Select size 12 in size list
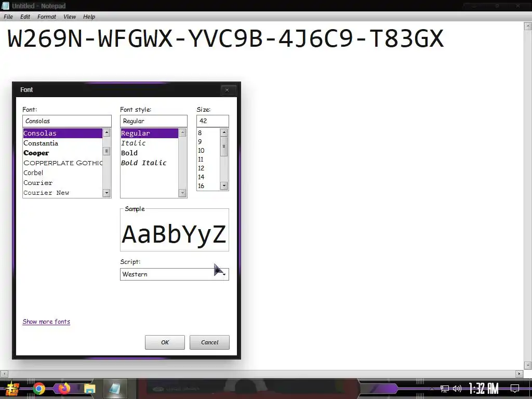This screenshot has width=532, height=399. click(x=208, y=168)
